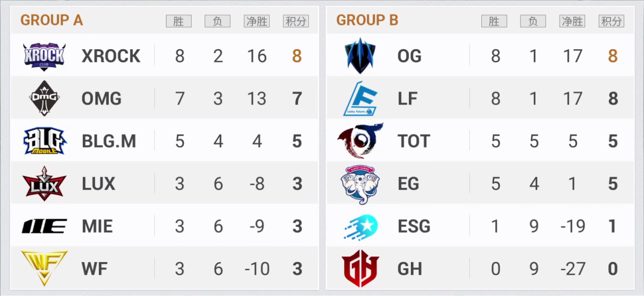The height and width of the screenshot is (296, 644).
Task: Click the XROCK club logo
Action: (x=44, y=55)
